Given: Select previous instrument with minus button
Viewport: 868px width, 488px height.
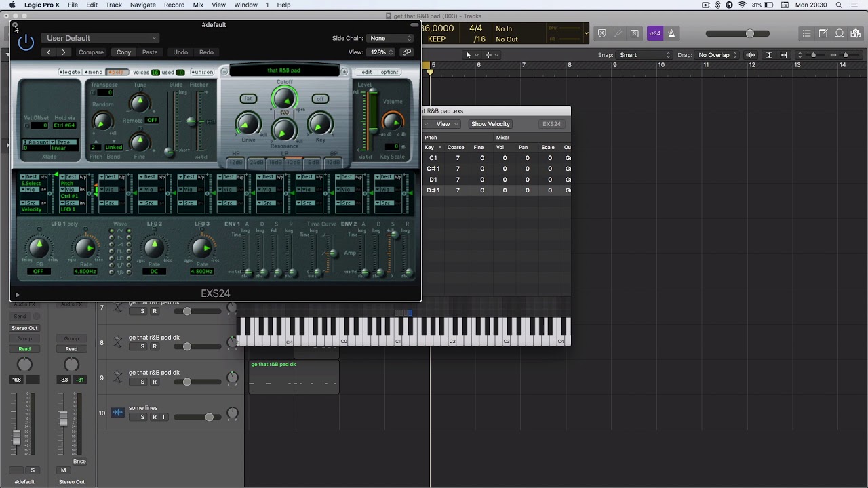Looking at the screenshot, I should click(224, 72).
